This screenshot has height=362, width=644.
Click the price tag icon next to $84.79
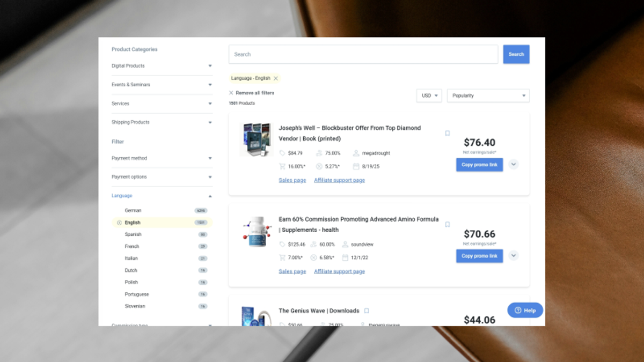click(x=282, y=153)
